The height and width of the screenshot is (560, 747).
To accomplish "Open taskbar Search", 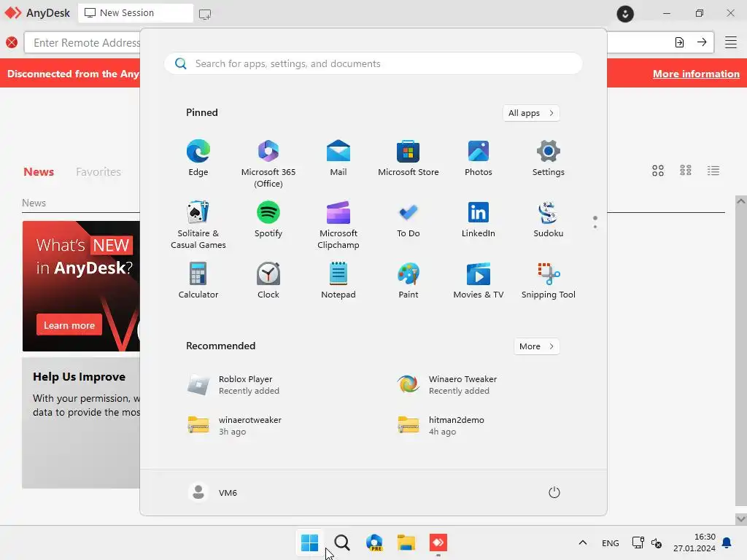I will (x=341, y=542).
